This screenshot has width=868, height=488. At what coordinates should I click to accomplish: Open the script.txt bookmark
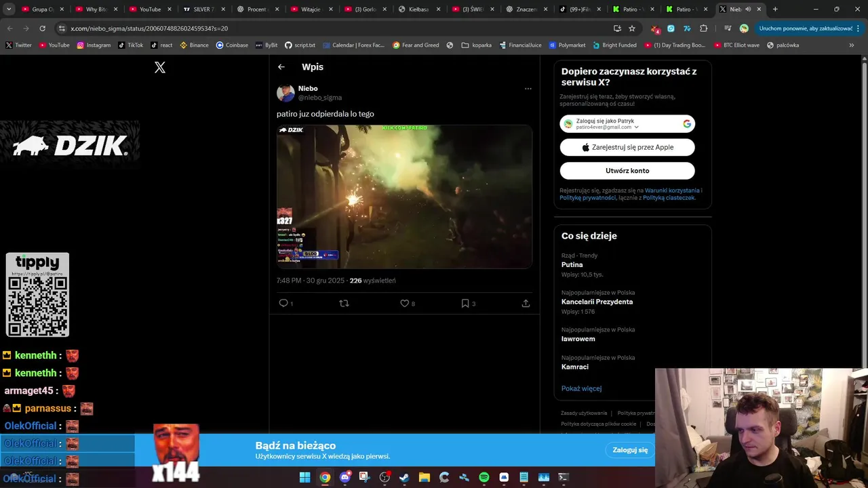(x=300, y=45)
